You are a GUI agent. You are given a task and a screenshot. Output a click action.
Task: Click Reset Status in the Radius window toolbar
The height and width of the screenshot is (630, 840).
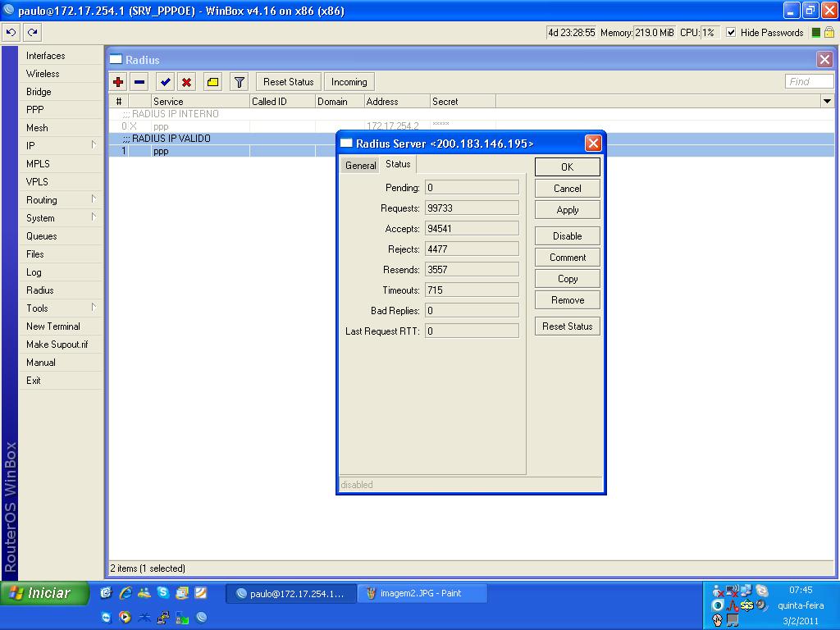pos(288,82)
